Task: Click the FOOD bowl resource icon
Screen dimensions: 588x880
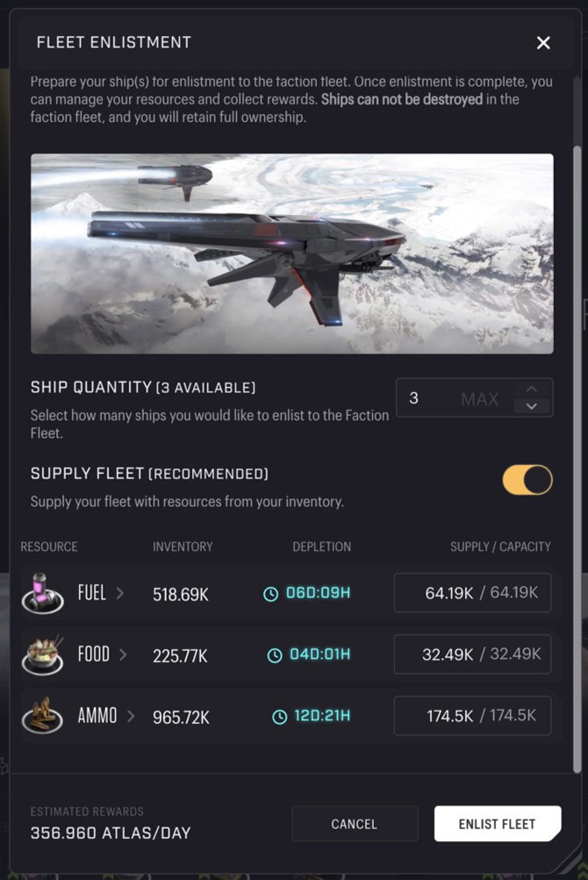Action: pos(44,654)
